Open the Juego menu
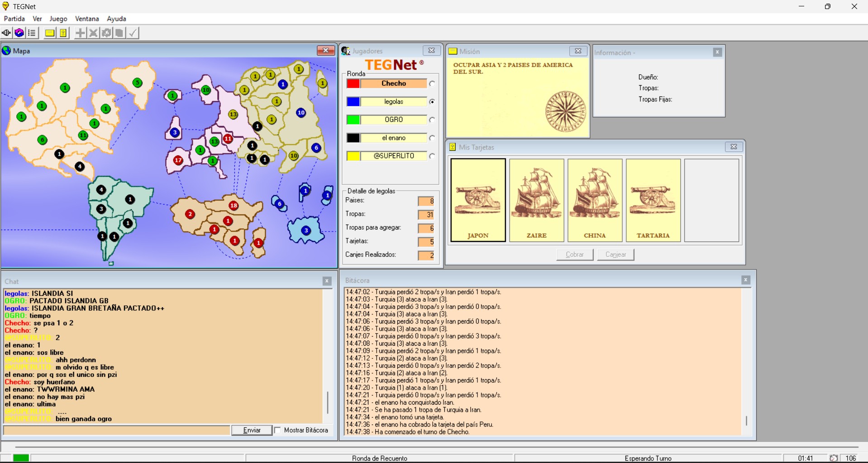Viewport: 868px width, 463px height. click(58, 19)
